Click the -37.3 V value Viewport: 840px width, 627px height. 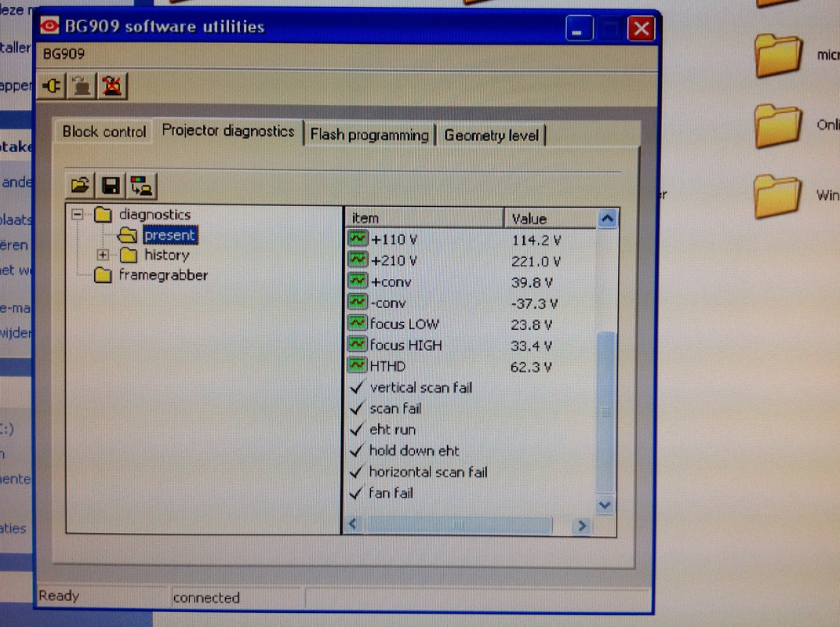(534, 303)
